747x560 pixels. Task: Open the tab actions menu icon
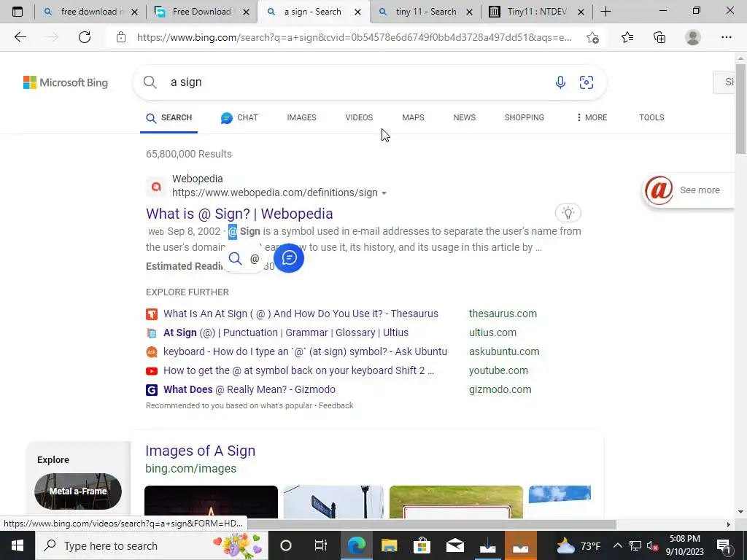coord(18,12)
